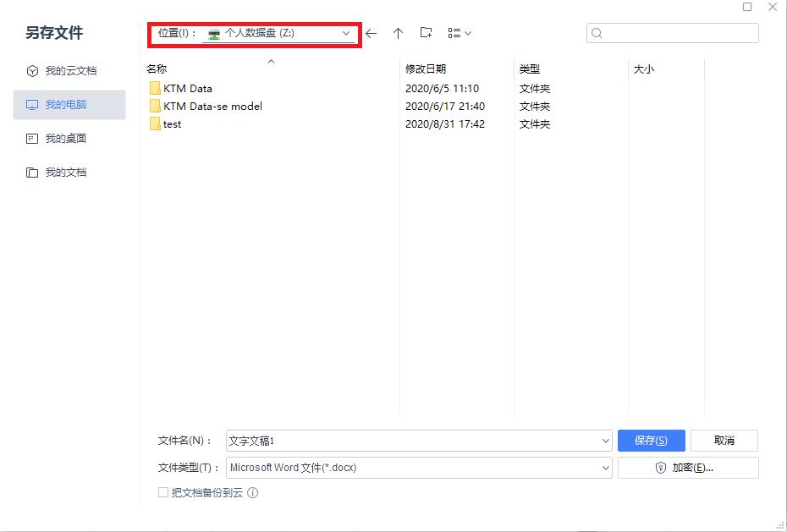The width and height of the screenshot is (787, 532).
Task: Click the 我的桌面 desktop icon
Action: tap(32, 139)
